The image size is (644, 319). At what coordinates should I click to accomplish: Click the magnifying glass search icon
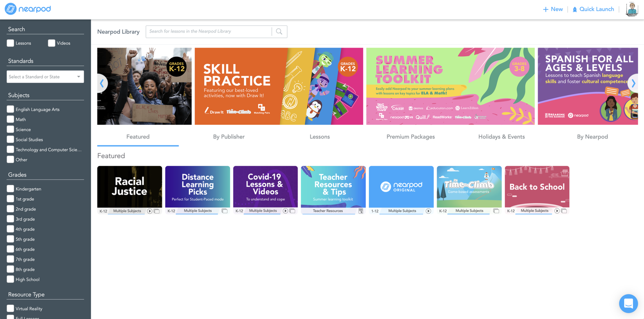coord(279,31)
